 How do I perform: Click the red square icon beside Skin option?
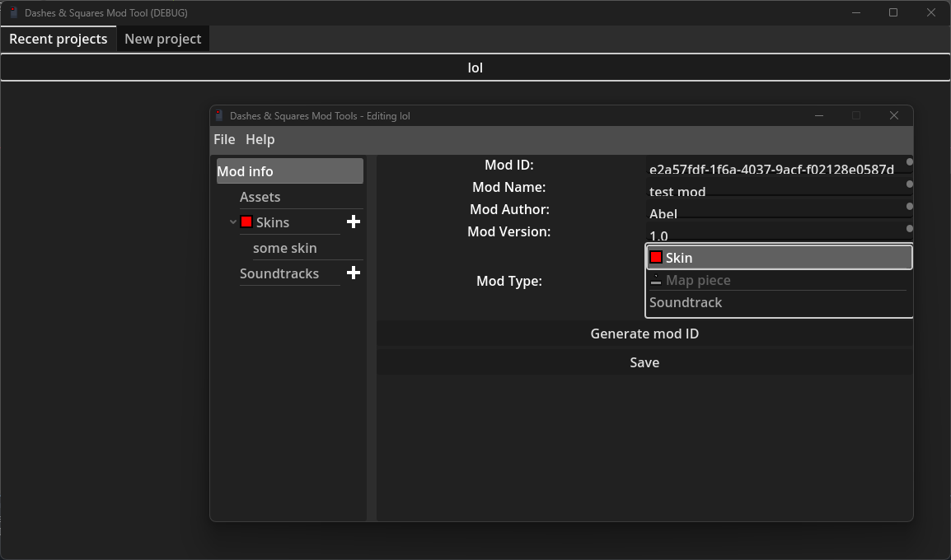click(x=656, y=256)
